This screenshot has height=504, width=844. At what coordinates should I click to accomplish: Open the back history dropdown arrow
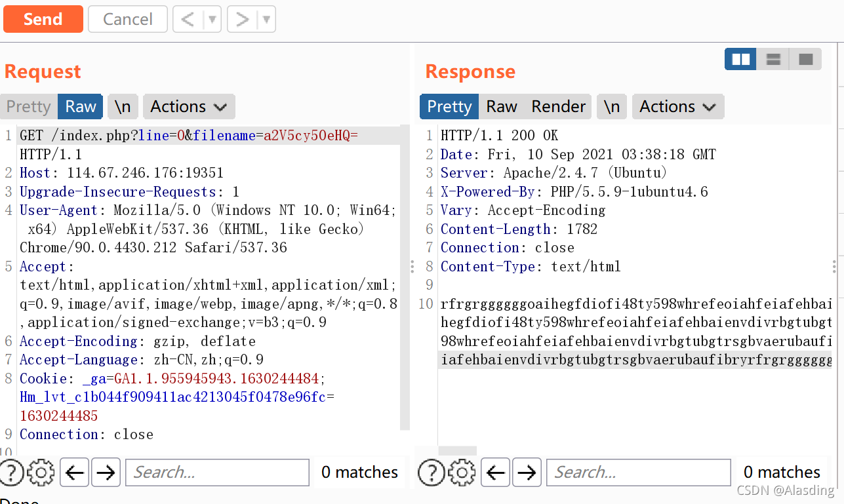click(x=212, y=19)
